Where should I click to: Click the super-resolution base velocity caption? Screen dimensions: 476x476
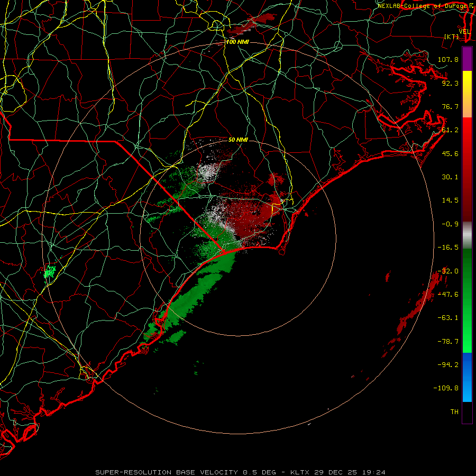[241, 472]
